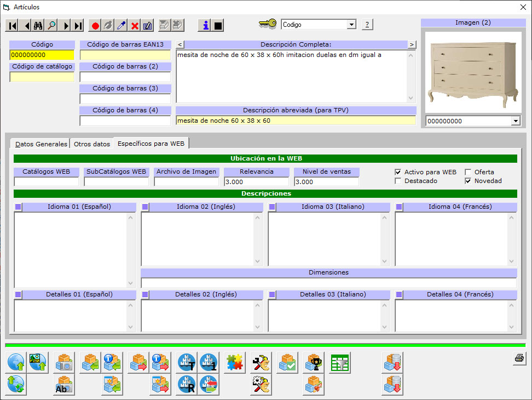Open the Idioma 01 (Español) list menu
The height and width of the screenshot is (400, 532).
click(18, 207)
